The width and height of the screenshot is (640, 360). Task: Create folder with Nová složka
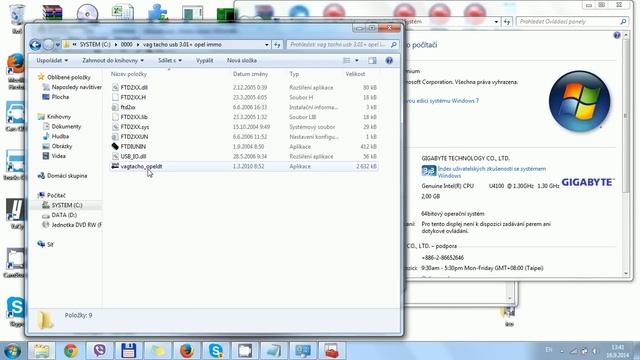242,60
